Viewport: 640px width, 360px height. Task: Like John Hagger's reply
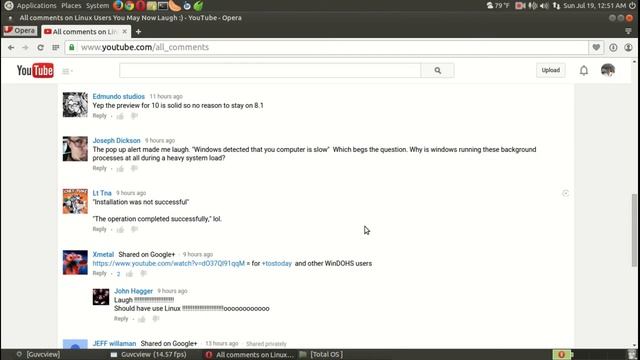click(x=142, y=319)
